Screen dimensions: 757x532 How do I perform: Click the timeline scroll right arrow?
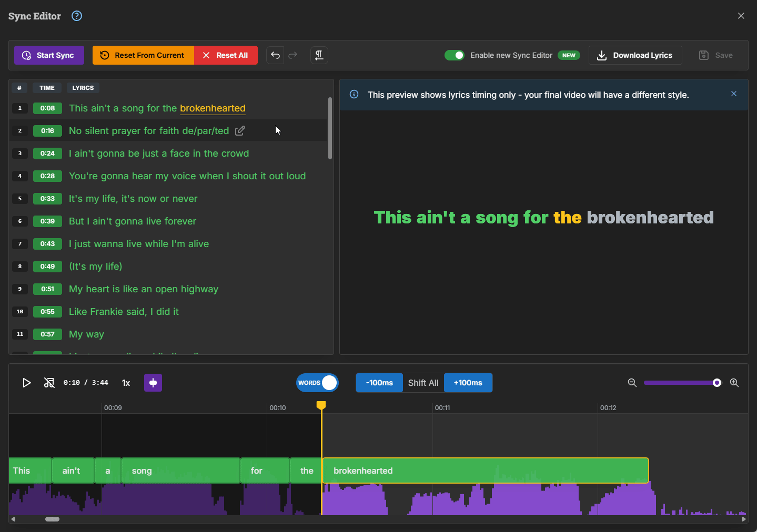pyautogui.click(x=743, y=519)
